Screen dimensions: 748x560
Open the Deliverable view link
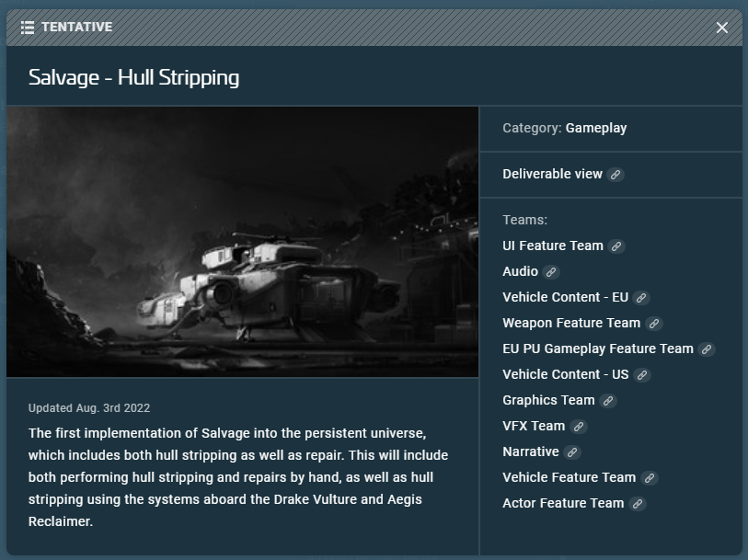pyautogui.click(x=552, y=174)
